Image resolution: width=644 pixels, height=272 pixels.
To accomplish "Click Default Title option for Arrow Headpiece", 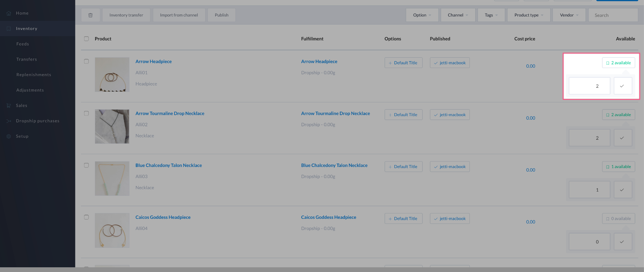I will click(404, 63).
